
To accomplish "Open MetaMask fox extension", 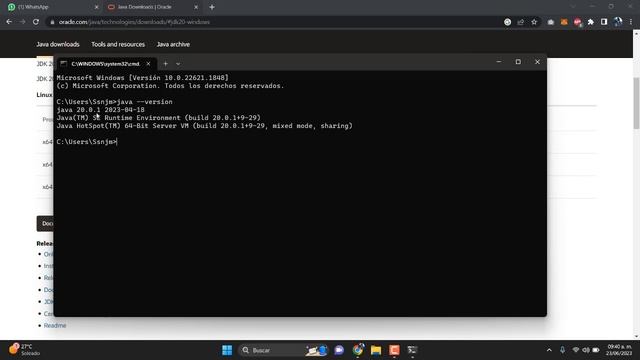I will [x=564, y=22].
